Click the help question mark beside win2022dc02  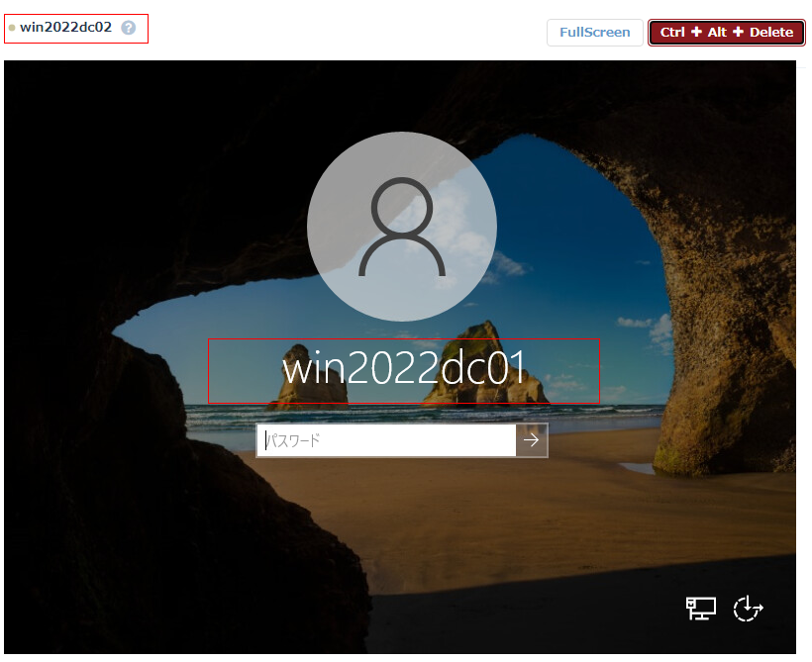[x=128, y=28]
